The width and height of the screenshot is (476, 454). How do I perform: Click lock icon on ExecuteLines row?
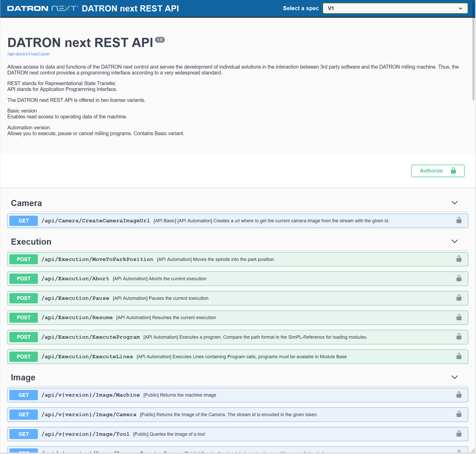[459, 356]
